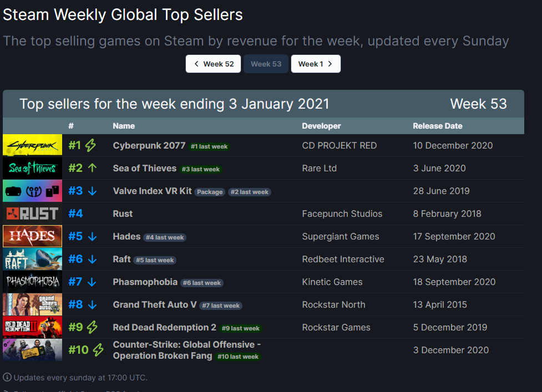Open Cyberpunk 2077 game thumbnail

coord(33,145)
